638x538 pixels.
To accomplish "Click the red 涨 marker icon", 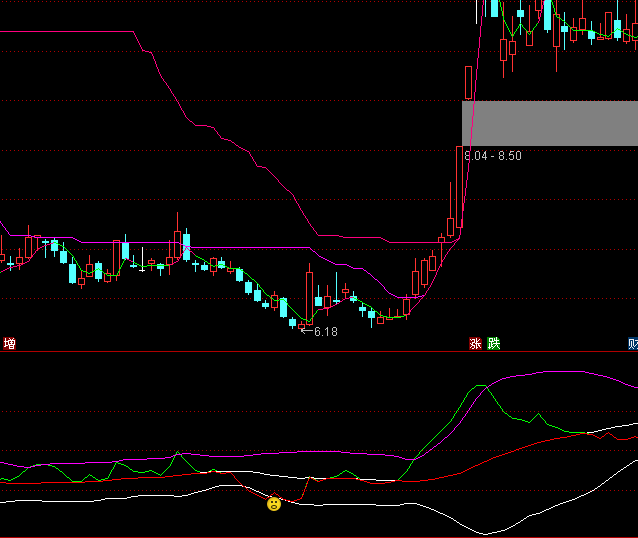I will pos(477,344).
